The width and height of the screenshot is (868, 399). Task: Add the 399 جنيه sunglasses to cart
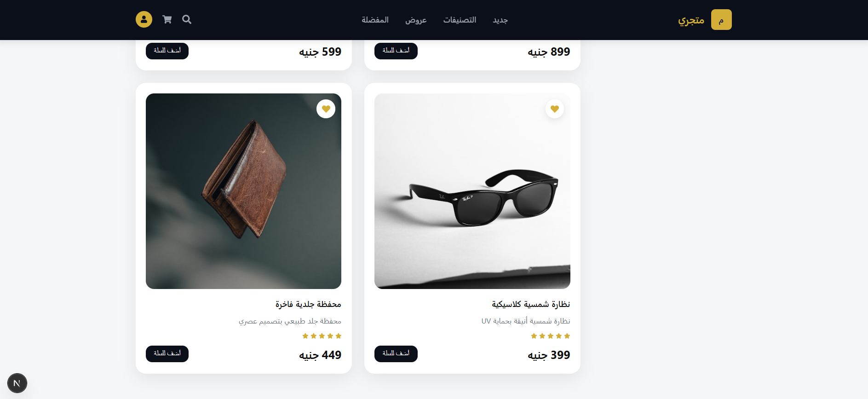396,353
